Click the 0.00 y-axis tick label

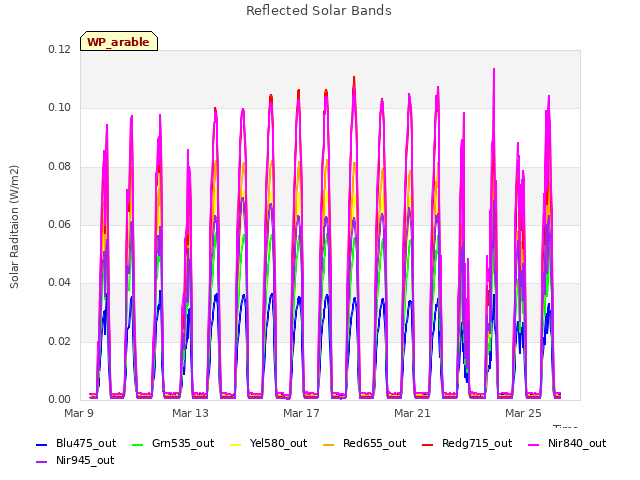pyautogui.click(x=60, y=399)
